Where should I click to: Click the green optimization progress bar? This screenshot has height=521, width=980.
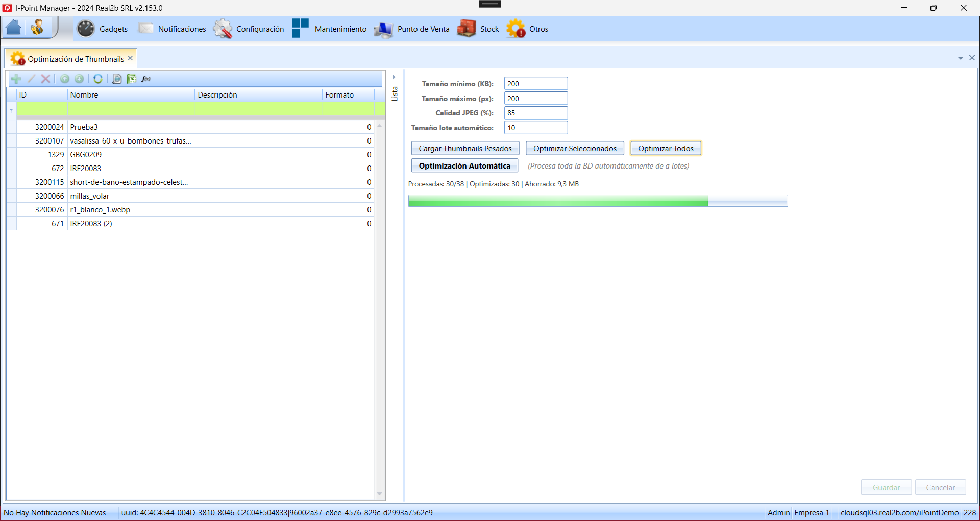click(x=598, y=201)
